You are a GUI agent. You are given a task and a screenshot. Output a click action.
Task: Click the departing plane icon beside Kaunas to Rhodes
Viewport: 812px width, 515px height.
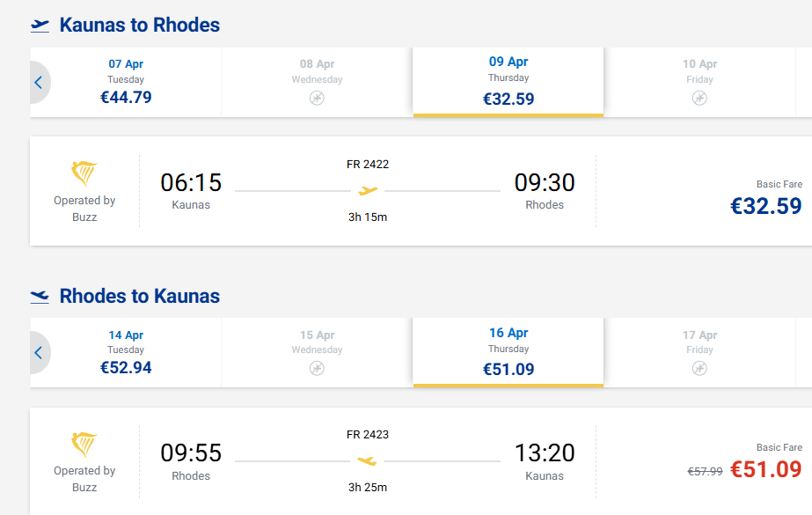pos(40,26)
